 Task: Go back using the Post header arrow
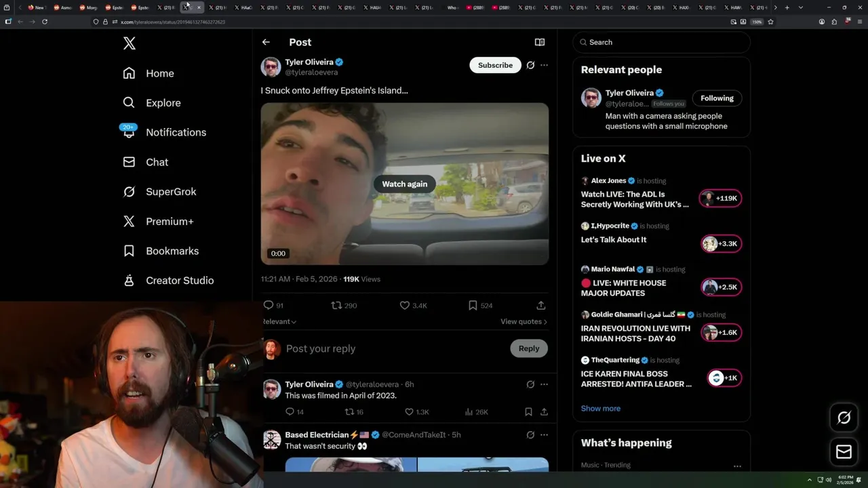(266, 42)
